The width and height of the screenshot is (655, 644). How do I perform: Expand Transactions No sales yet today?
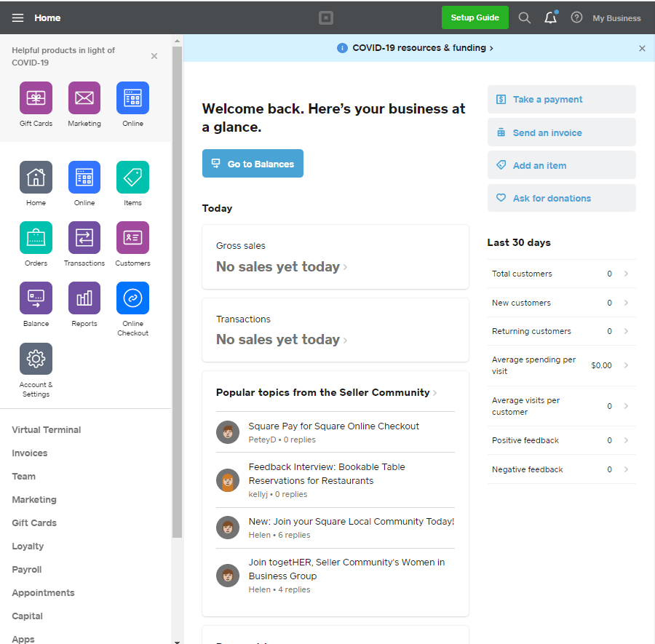click(282, 340)
